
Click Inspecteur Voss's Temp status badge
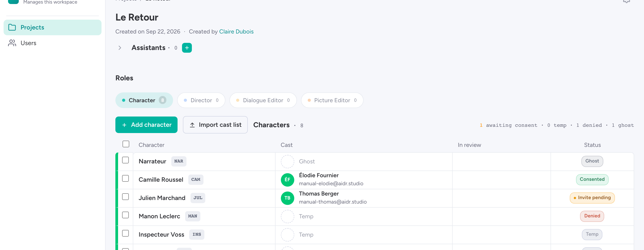coord(592,234)
